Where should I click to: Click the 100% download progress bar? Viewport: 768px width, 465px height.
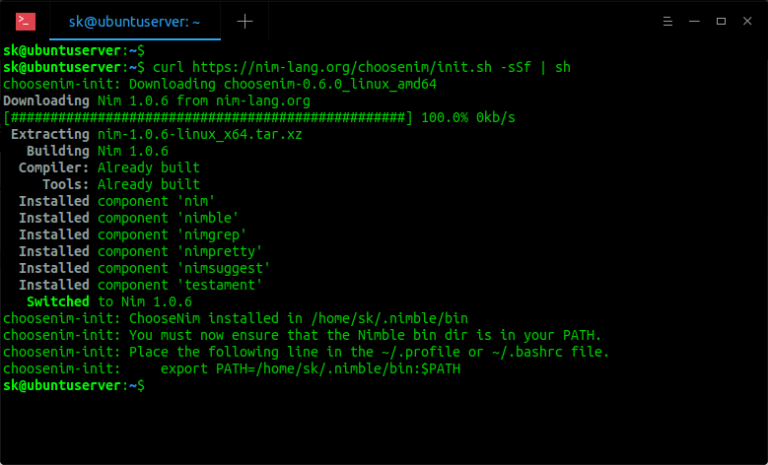click(208, 118)
